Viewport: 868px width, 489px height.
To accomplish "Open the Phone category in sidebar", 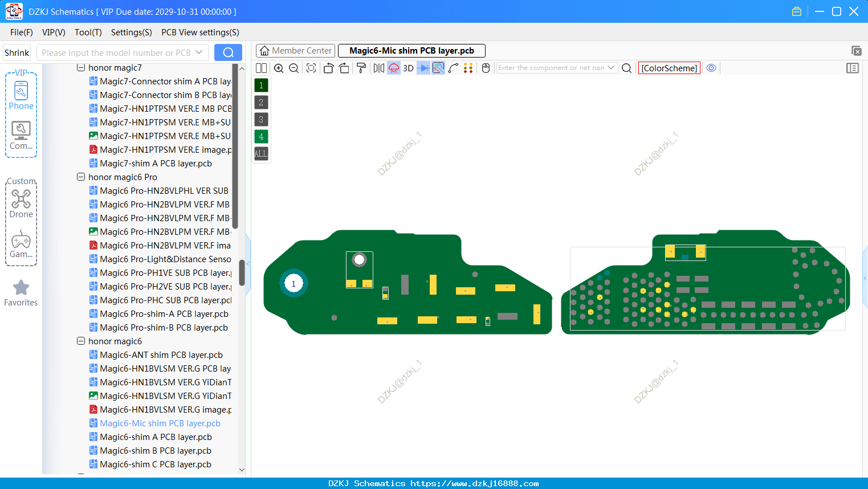I will 21,96.
